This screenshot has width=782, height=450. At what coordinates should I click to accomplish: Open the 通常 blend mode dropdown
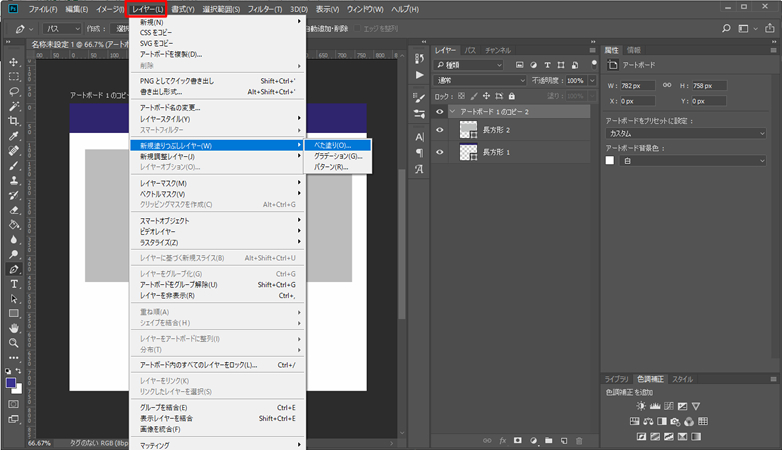[x=480, y=80]
